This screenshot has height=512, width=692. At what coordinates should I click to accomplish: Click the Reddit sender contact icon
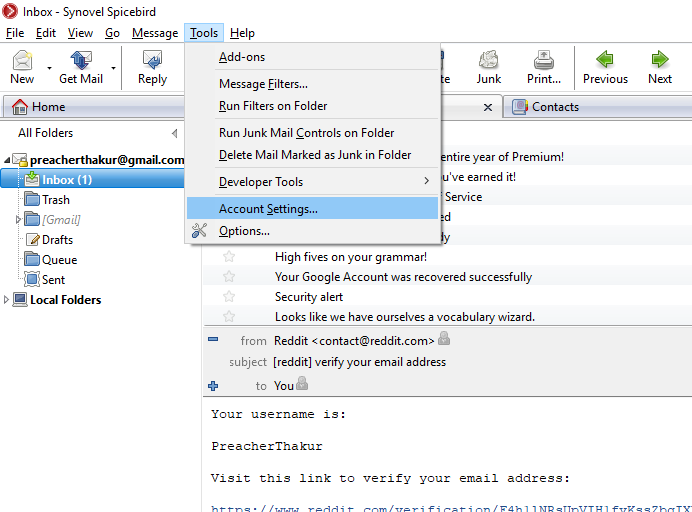pos(444,339)
